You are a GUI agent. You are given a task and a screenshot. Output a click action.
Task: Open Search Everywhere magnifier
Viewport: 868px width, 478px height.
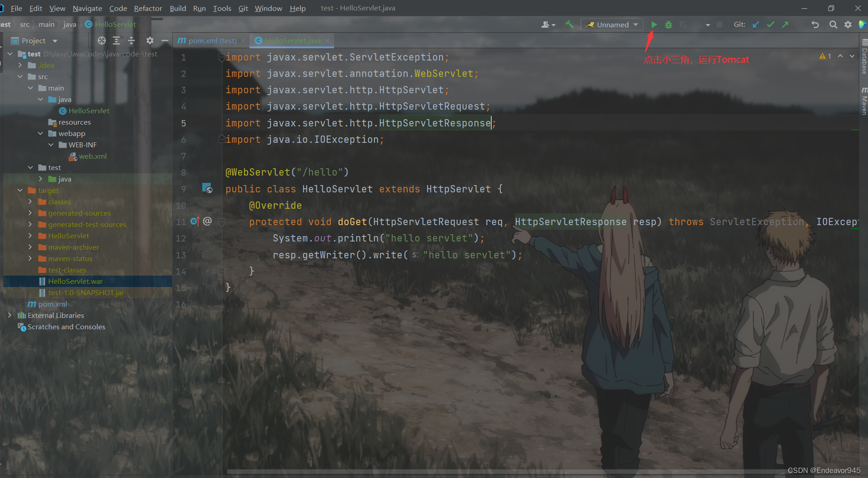833,25
